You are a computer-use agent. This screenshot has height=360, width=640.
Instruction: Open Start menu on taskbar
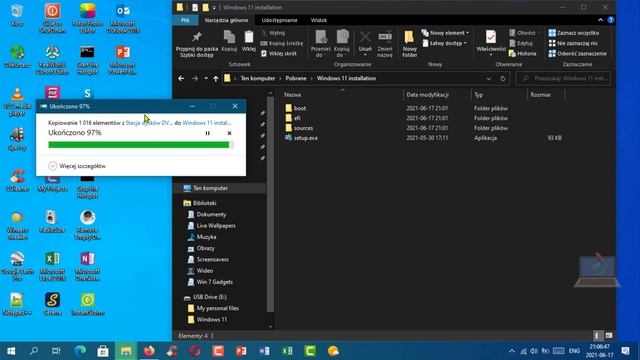pos(11,351)
